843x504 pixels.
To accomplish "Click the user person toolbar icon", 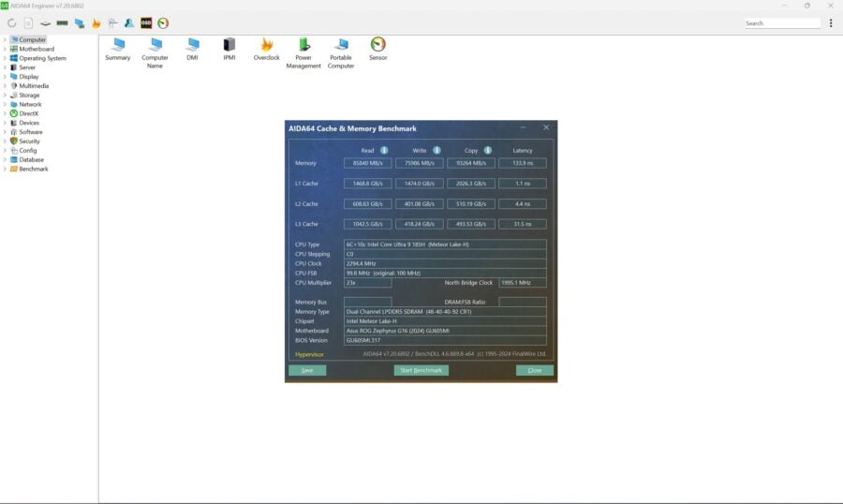I will 129,23.
